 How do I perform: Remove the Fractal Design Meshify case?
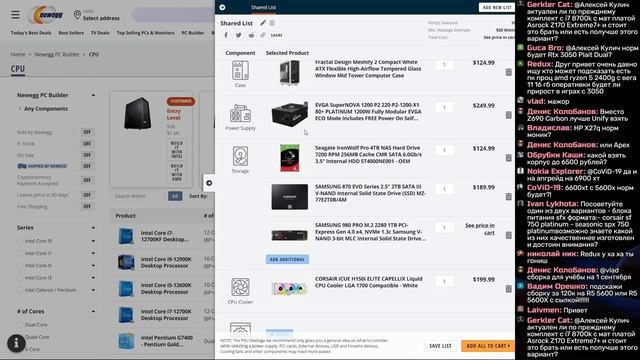508,72
